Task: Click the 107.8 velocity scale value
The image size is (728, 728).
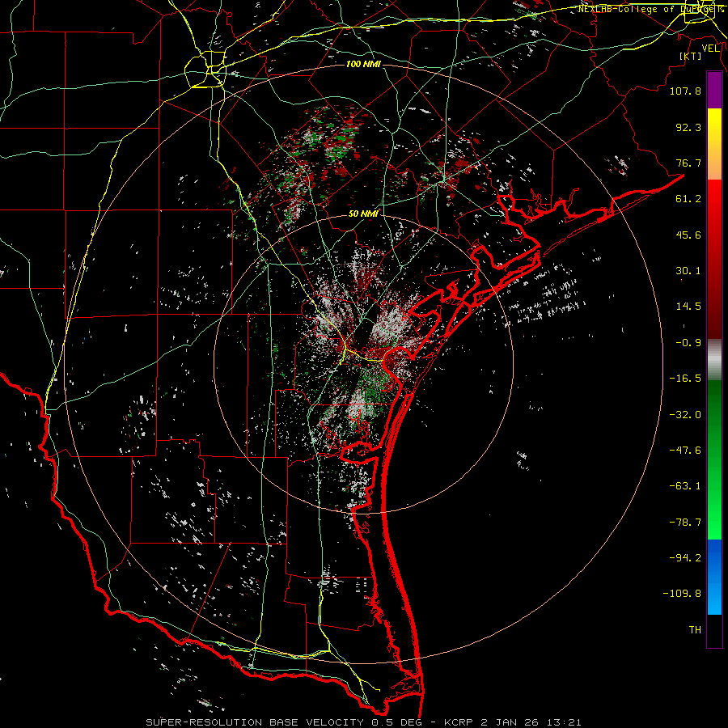Action: (x=685, y=91)
